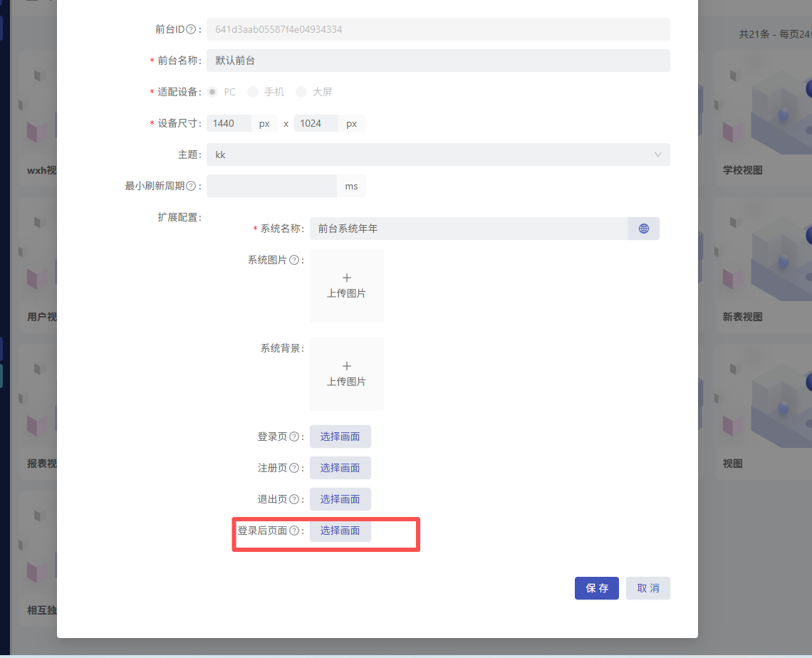Click the 学校视图 card thumbnail in background

[x=764, y=103]
